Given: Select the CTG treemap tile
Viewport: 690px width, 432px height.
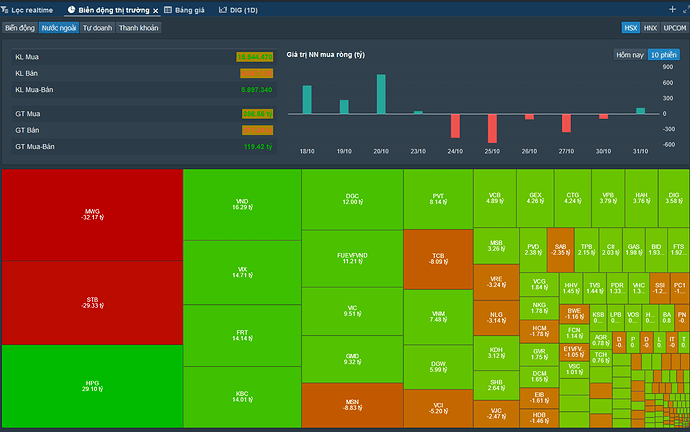Looking at the screenshot, I should (x=573, y=198).
